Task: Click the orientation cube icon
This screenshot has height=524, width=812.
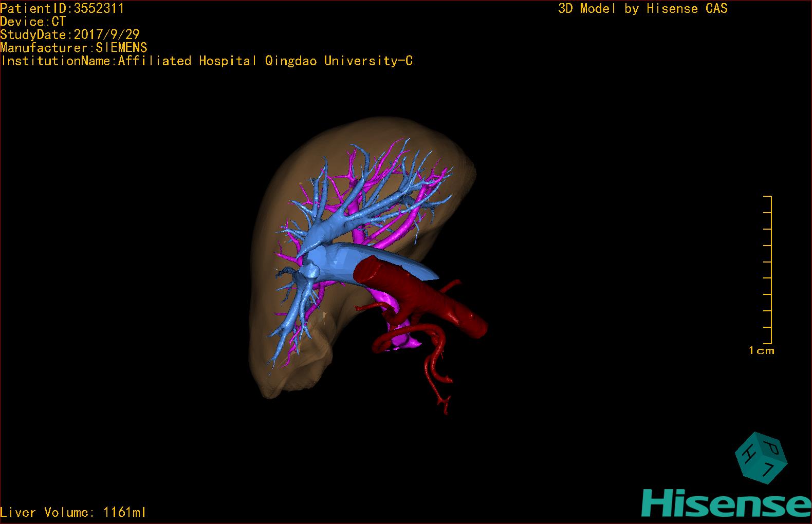Action: tap(761, 458)
